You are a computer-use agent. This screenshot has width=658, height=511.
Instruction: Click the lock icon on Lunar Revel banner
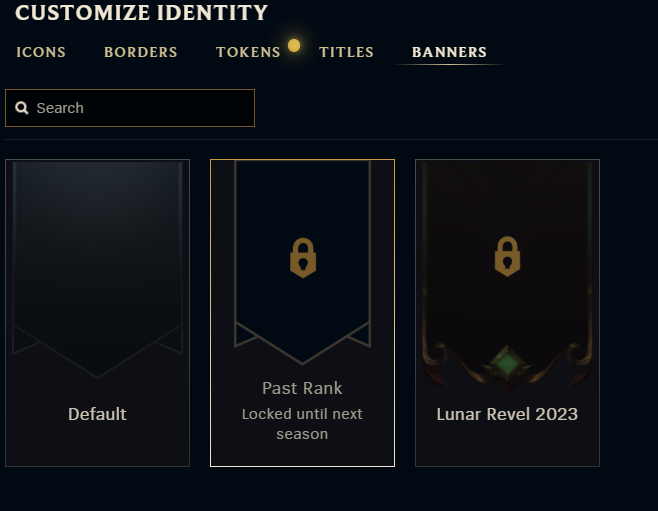508,257
